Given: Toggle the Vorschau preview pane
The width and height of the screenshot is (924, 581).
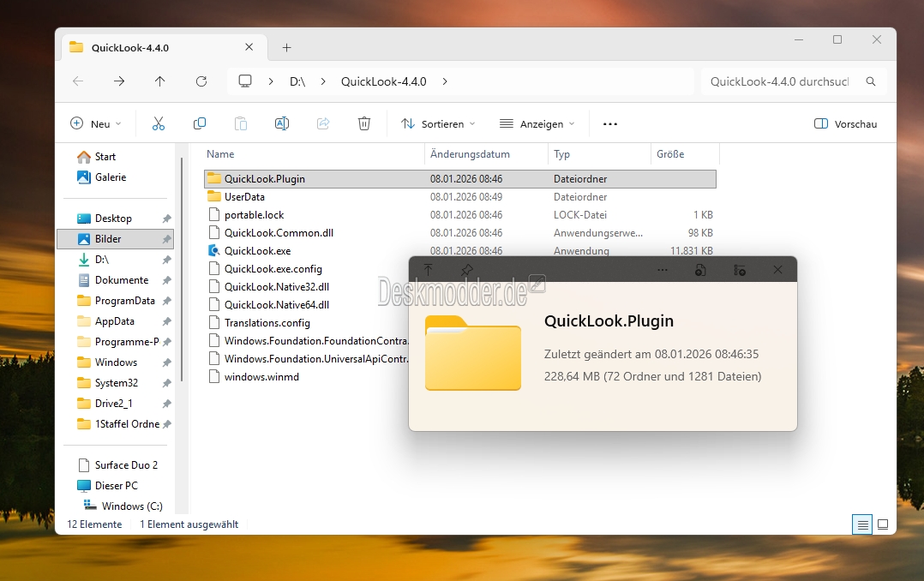Looking at the screenshot, I should [845, 124].
